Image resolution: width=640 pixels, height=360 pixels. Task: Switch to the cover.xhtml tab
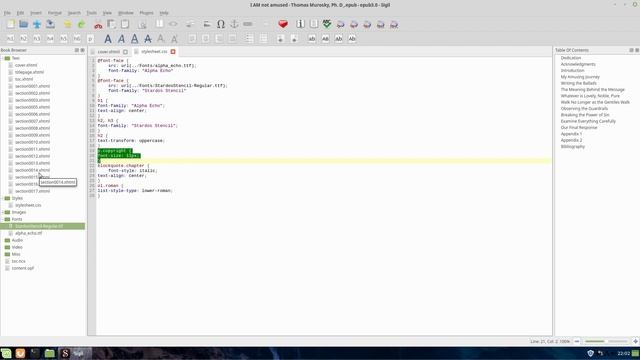click(109, 52)
